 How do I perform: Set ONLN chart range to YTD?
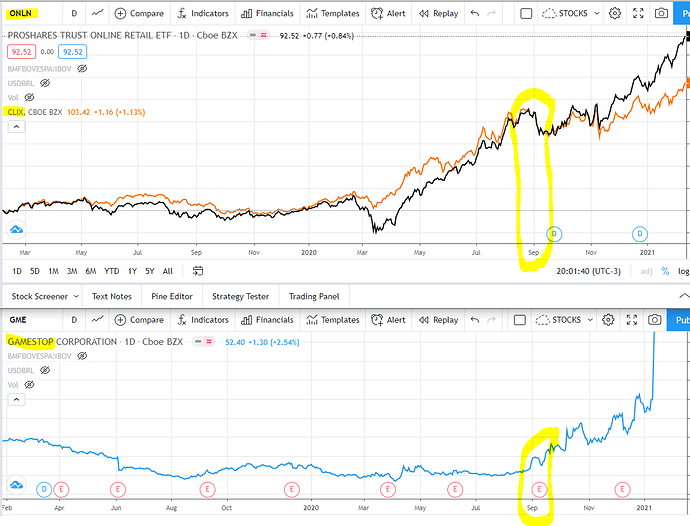click(111, 271)
